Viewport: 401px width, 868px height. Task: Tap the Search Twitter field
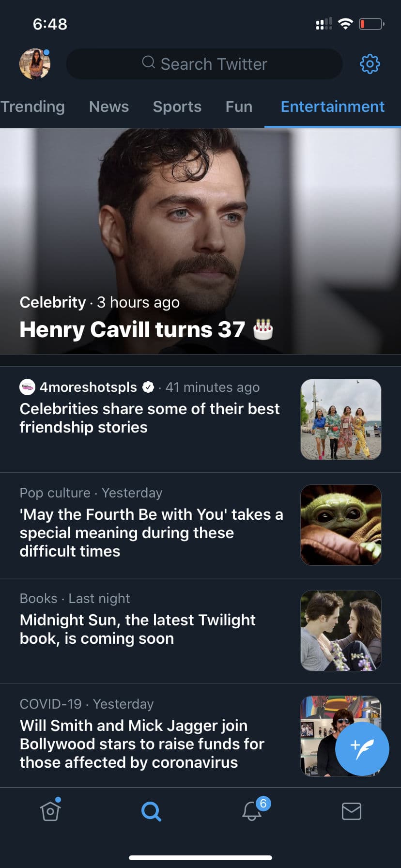(204, 64)
